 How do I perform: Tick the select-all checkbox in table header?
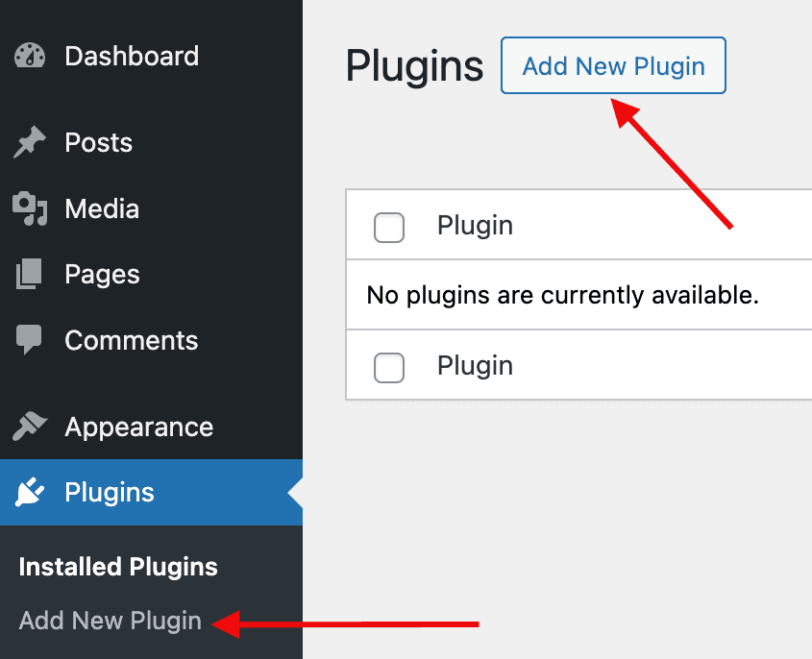point(389,228)
